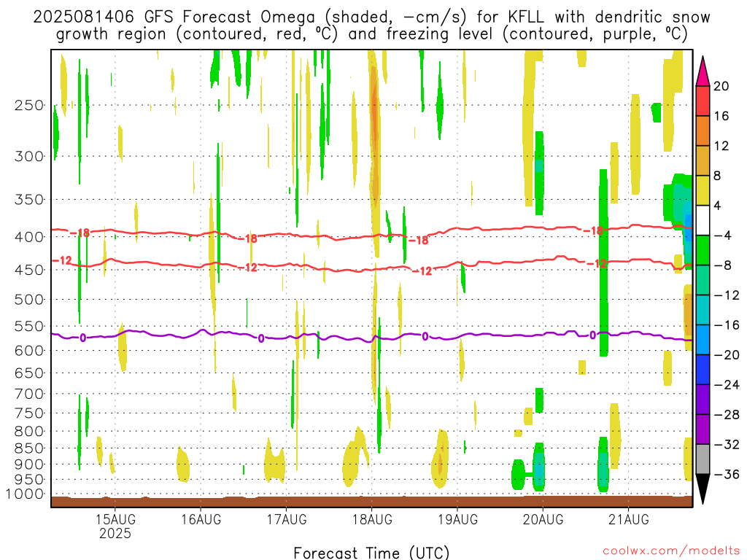The image size is (747, 560).
Task: Select the 450 pressure level label
Action: pyautogui.click(x=29, y=270)
